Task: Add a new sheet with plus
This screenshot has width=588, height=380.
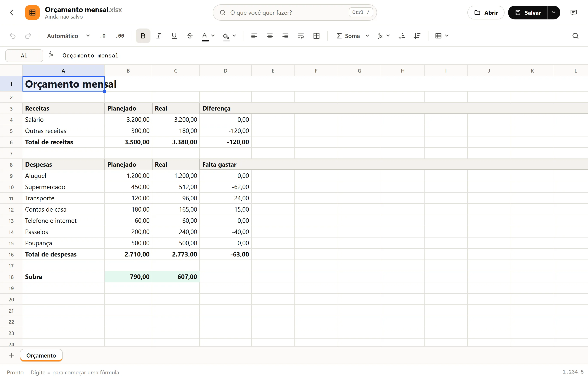Action: click(11, 355)
